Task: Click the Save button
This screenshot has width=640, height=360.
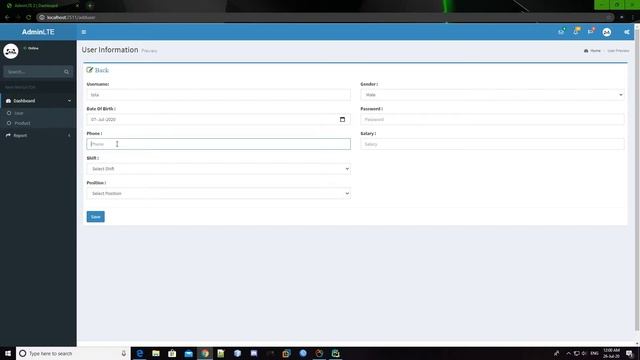Action: click(x=96, y=217)
